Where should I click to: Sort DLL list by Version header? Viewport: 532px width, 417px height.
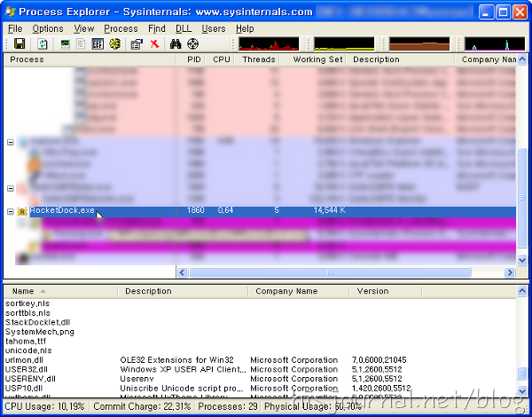386,291
